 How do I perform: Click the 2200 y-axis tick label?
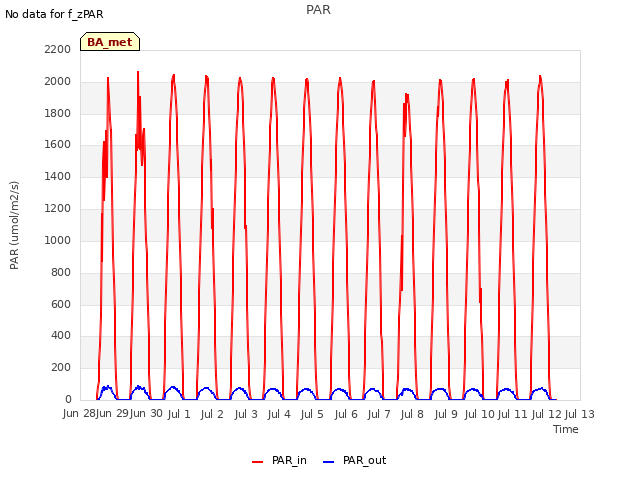[58, 49]
